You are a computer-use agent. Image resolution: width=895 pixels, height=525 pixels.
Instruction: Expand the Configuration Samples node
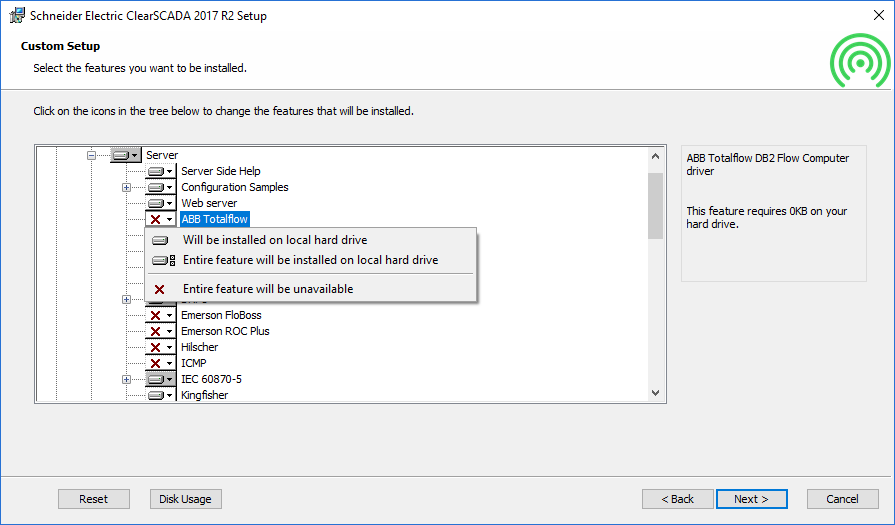coord(126,187)
